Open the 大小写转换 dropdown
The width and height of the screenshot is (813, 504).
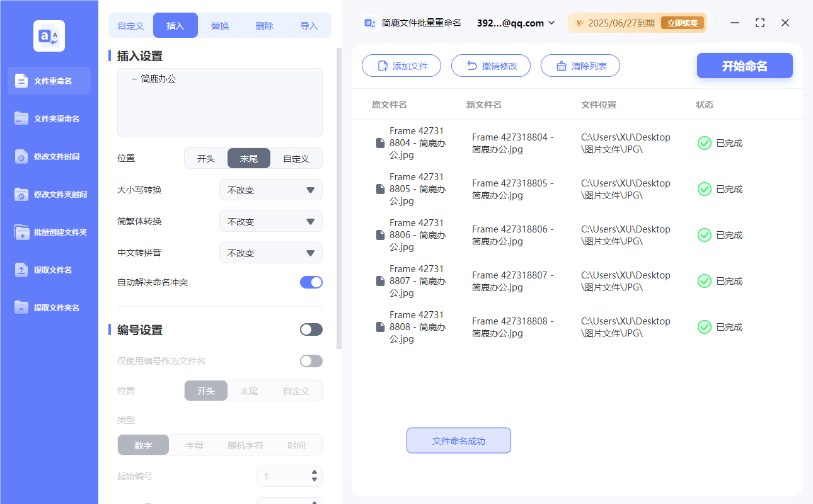tap(270, 190)
